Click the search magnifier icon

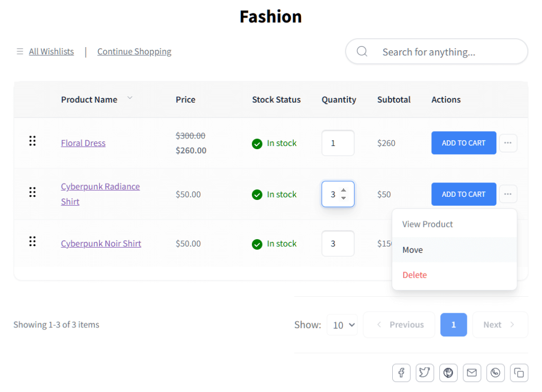(x=362, y=51)
